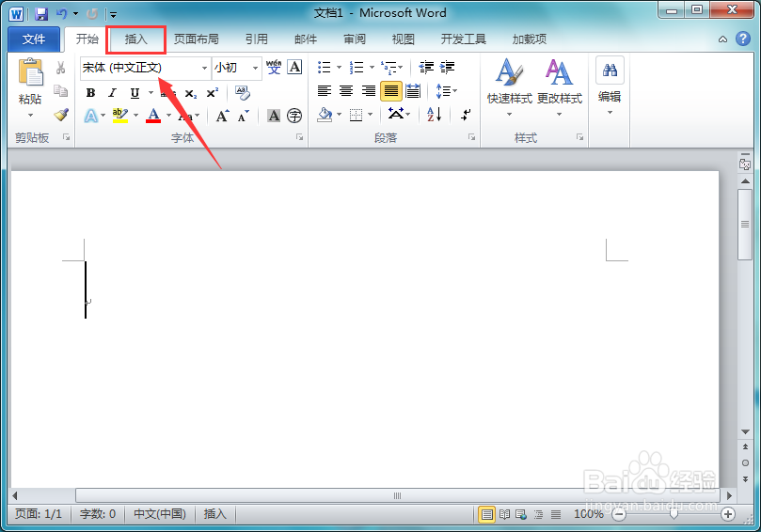This screenshot has height=532, width=761.
Task: Align text left
Action: point(325,90)
